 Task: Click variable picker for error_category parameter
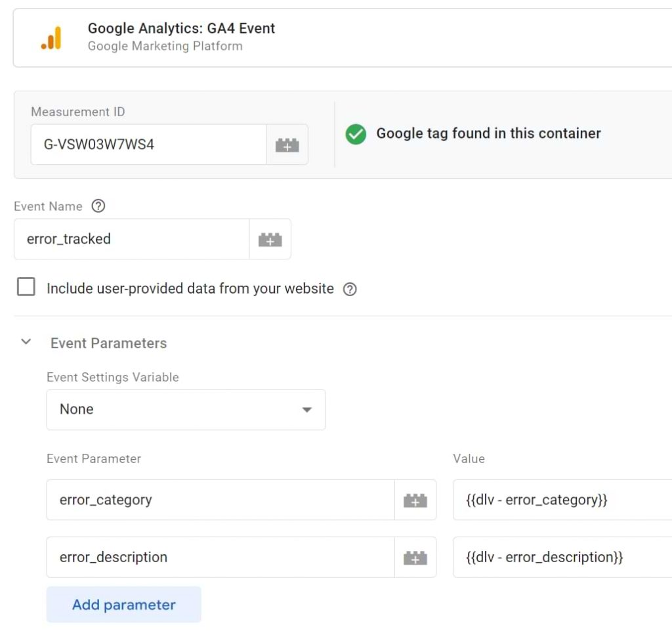pos(415,500)
